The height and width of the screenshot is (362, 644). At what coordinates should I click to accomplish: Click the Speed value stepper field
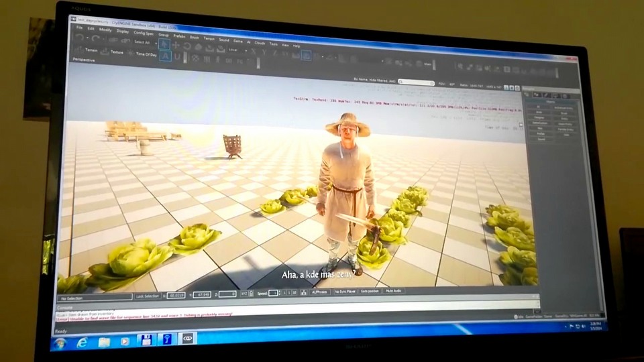tap(273, 293)
